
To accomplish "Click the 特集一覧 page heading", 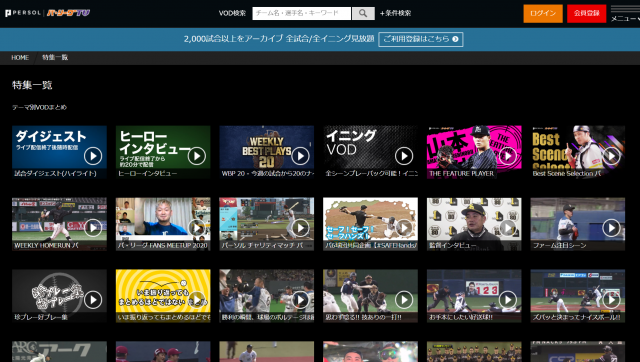I will click(x=32, y=85).
